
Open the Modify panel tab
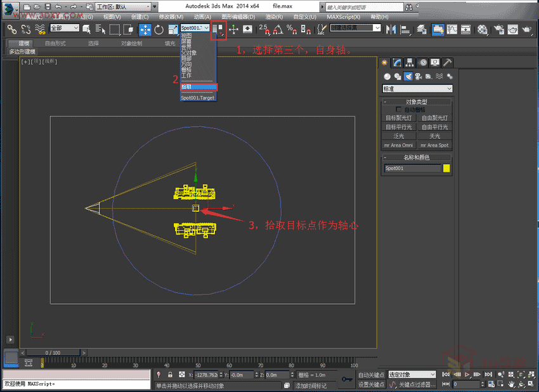tap(397, 63)
